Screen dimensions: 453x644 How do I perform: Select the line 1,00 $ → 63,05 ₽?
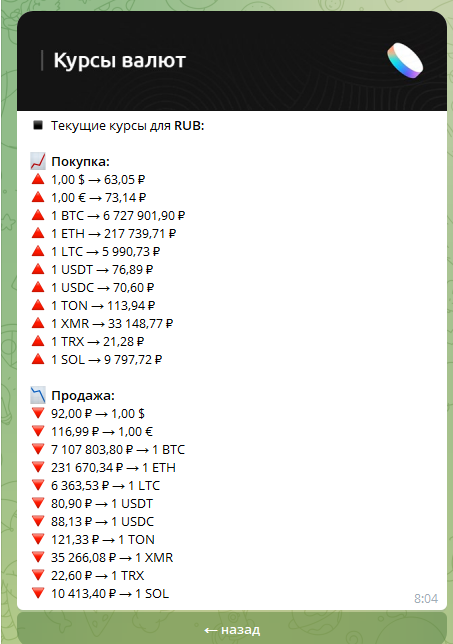click(98, 179)
